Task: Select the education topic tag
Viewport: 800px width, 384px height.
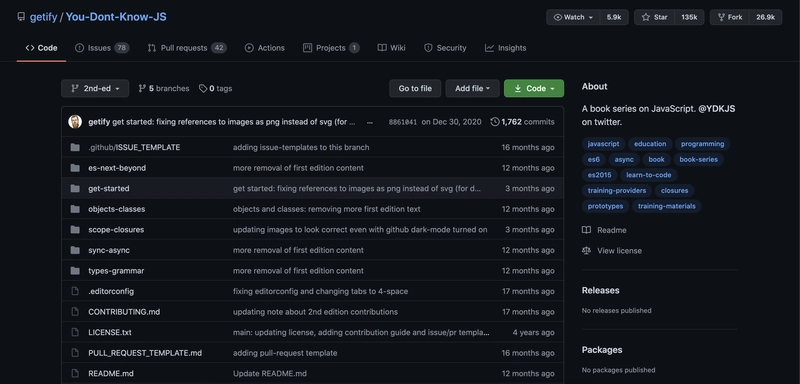Action: [650, 144]
